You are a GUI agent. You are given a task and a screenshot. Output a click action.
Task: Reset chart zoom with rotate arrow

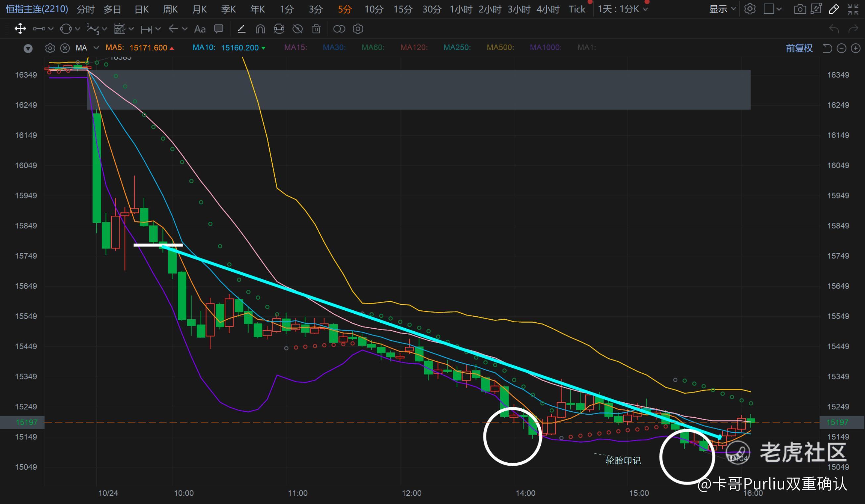point(827,48)
